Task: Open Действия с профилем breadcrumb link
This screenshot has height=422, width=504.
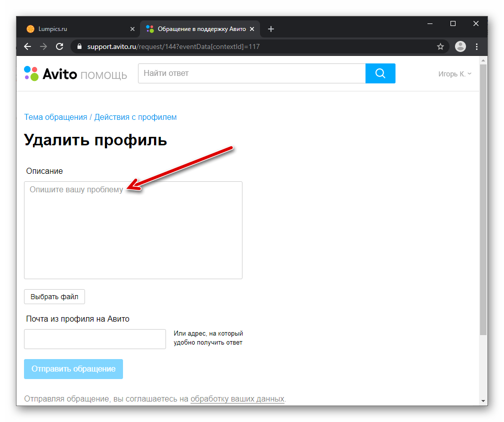Action: (x=135, y=117)
